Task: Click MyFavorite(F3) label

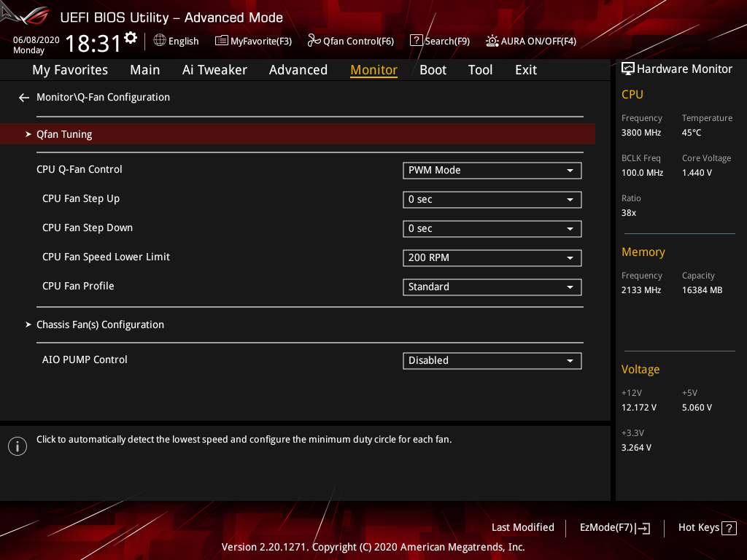Action: [261, 41]
